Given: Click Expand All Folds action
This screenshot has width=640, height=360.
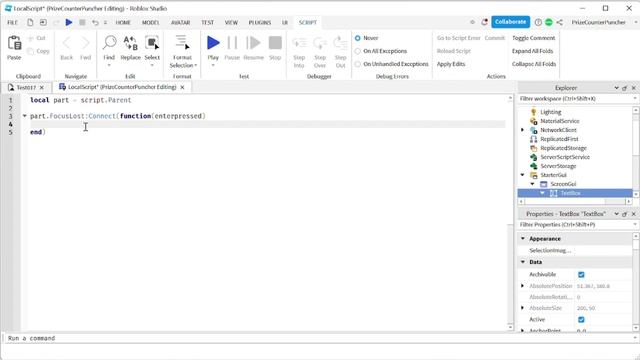Looking at the screenshot, I should [532, 51].
